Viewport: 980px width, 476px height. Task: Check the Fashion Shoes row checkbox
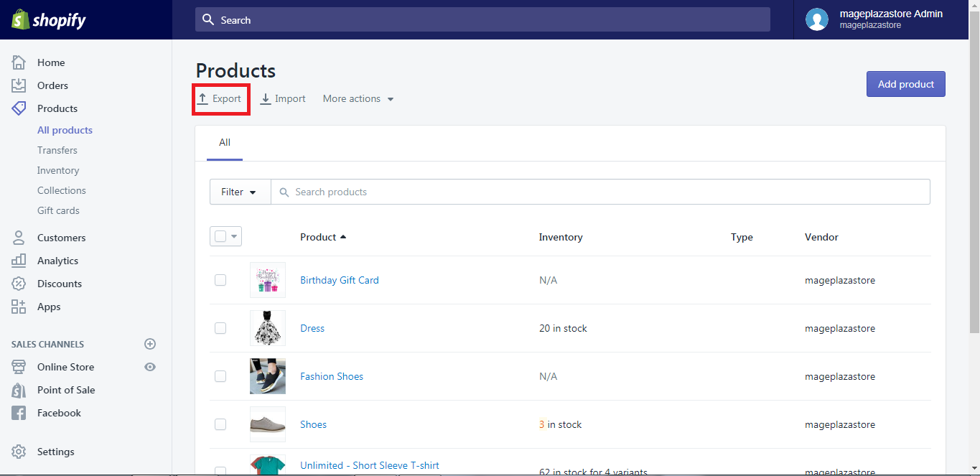pos(220,376)
